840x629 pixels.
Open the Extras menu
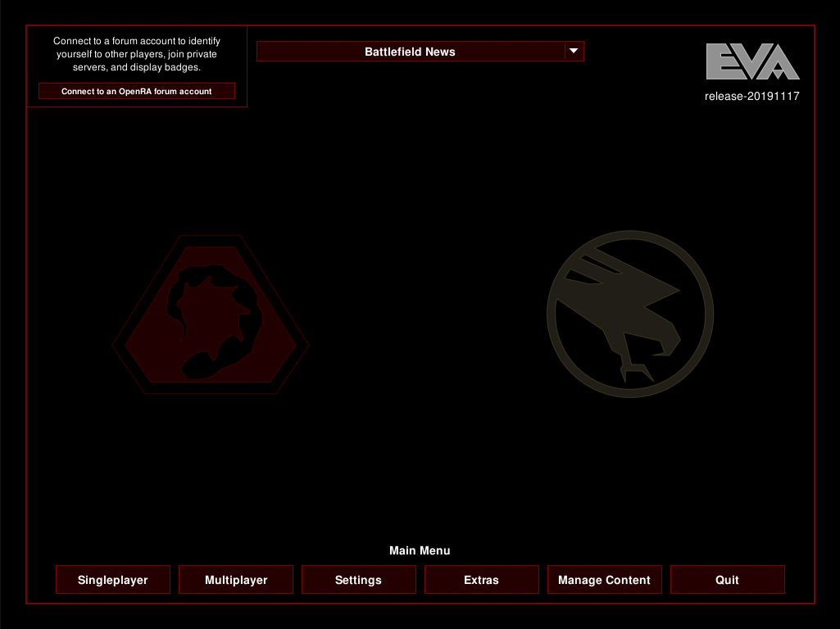[x=482, y=580]
